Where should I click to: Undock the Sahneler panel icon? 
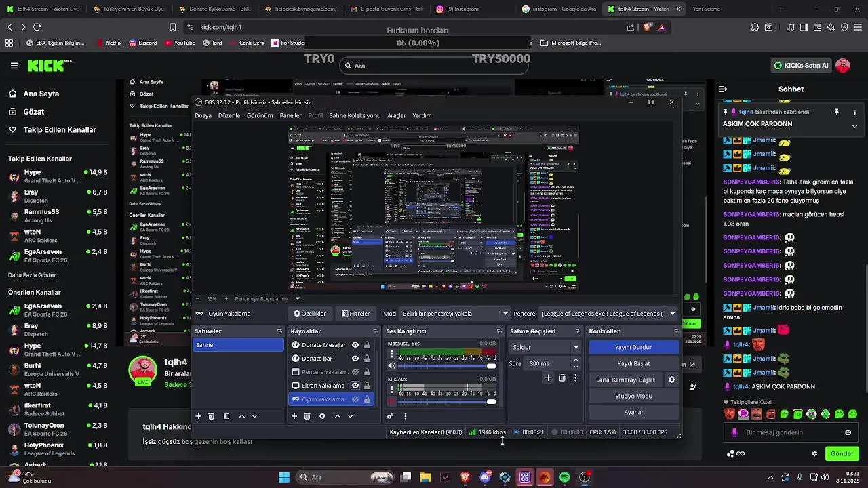click(279, 331)
